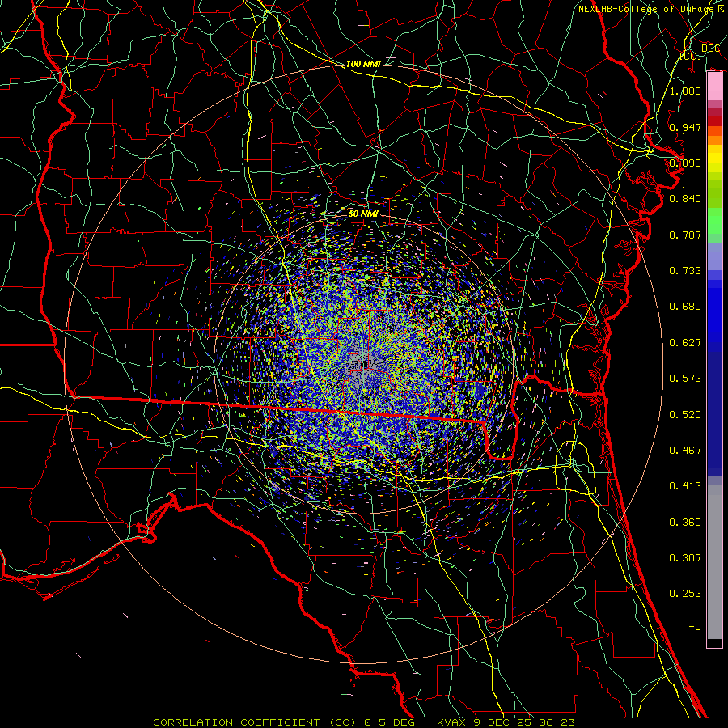Image resolution: width=728 pixels, height=728 pixels.
Task: Pick the bright green color bar segment
Action: pos(714,221)
